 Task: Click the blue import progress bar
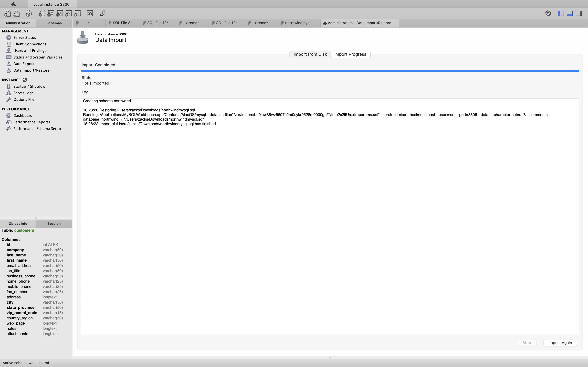[330, 71]
